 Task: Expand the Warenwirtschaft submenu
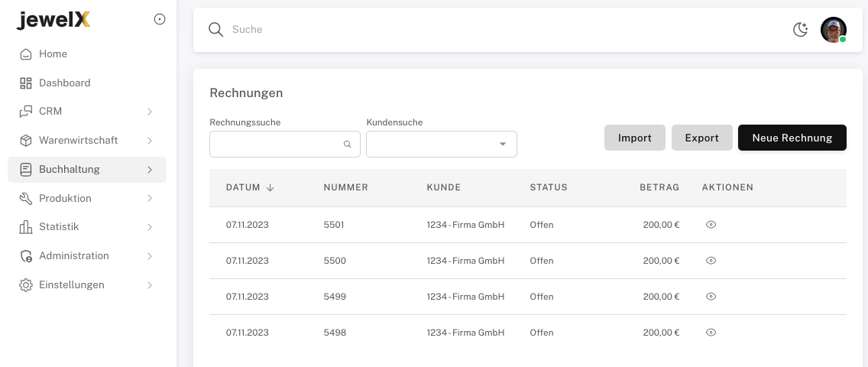(150, 141)
